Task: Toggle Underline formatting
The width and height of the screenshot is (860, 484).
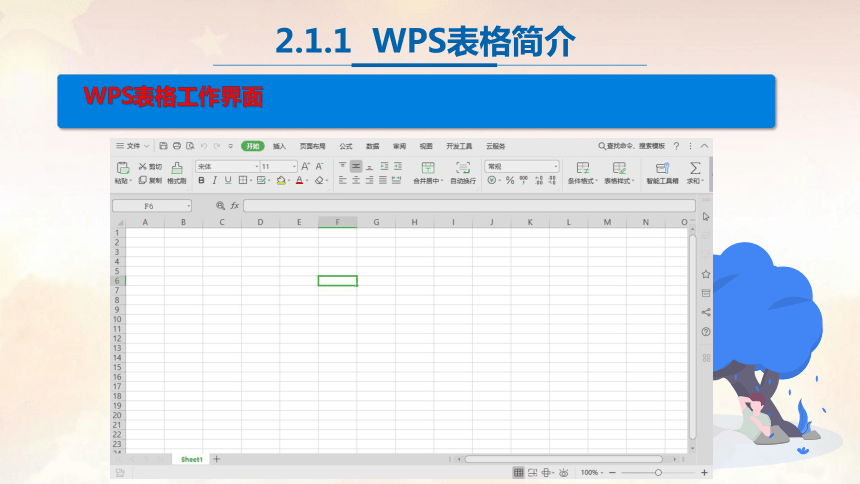Action: tap(228, 181)
